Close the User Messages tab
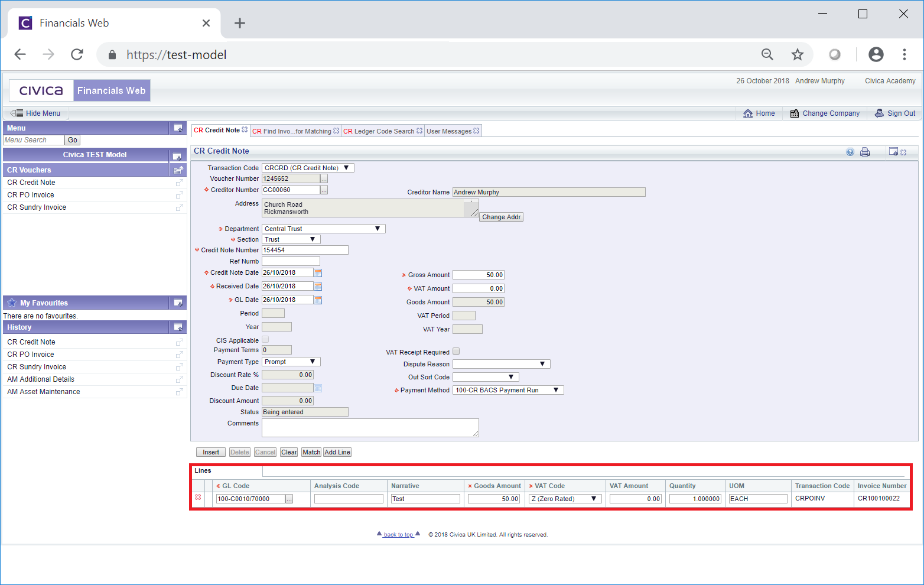This screenshot has width=924, height=585. pyautogui.click(x=476, y=131)
